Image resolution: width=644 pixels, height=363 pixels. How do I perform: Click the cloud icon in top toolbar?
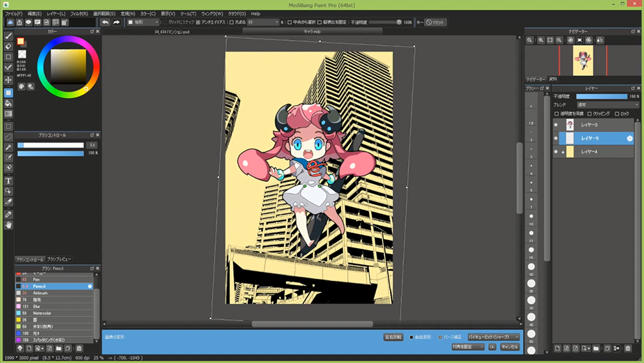(10, 22)
